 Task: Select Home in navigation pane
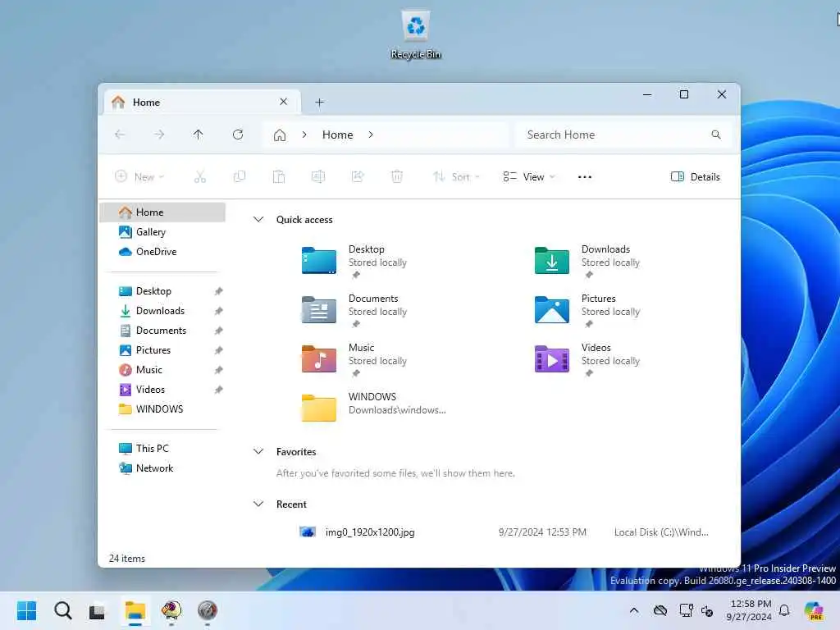(162, 212)
